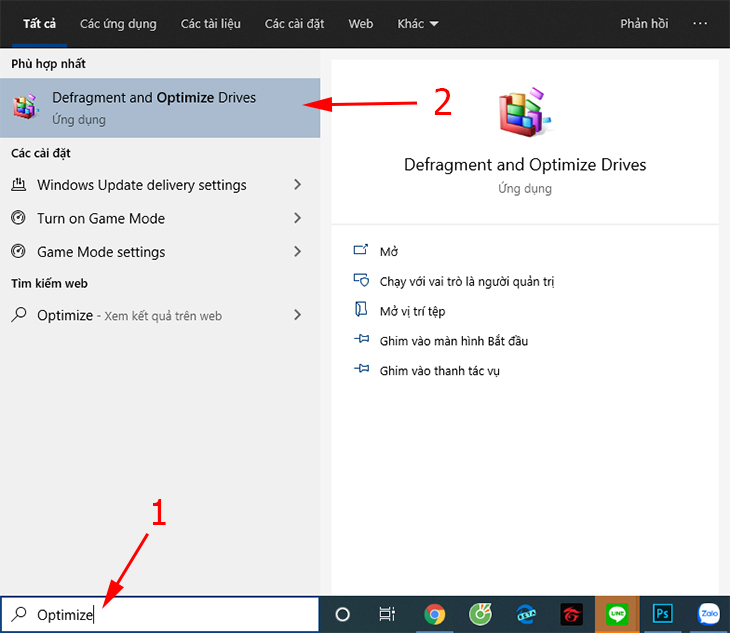Click the Mở open-window icon
730x633 pixels.
(x=360, y=250)
